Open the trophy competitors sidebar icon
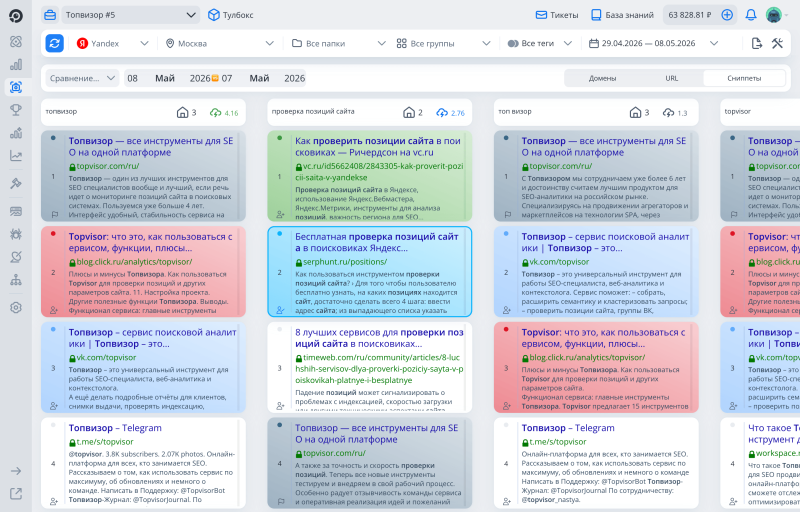The height and width of the screenshot is (512, 800). point(16,109)
